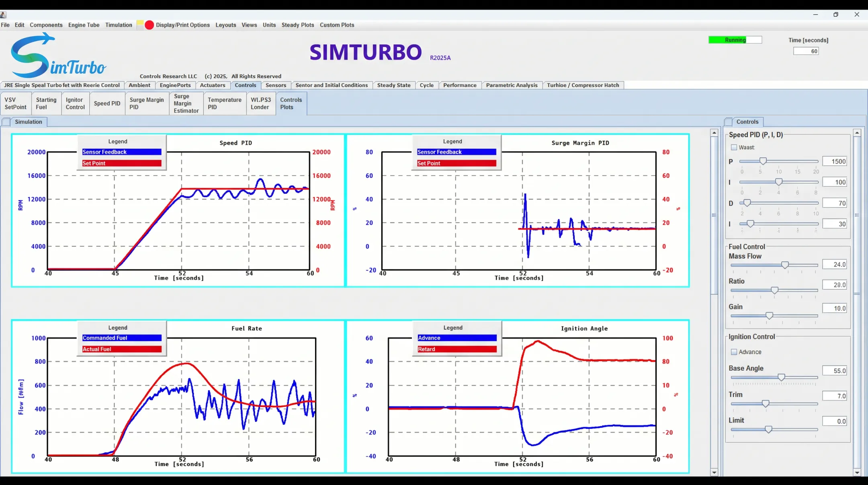
Task: Open the Components menu
Action: click(x=46, y=25)
